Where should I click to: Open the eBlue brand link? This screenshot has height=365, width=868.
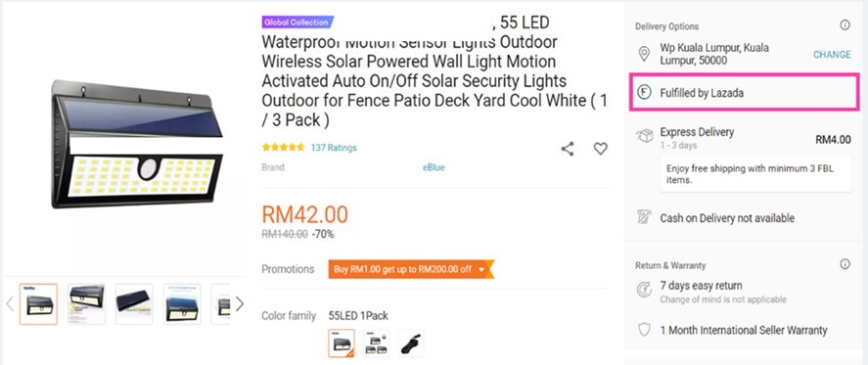coord(434,167)
